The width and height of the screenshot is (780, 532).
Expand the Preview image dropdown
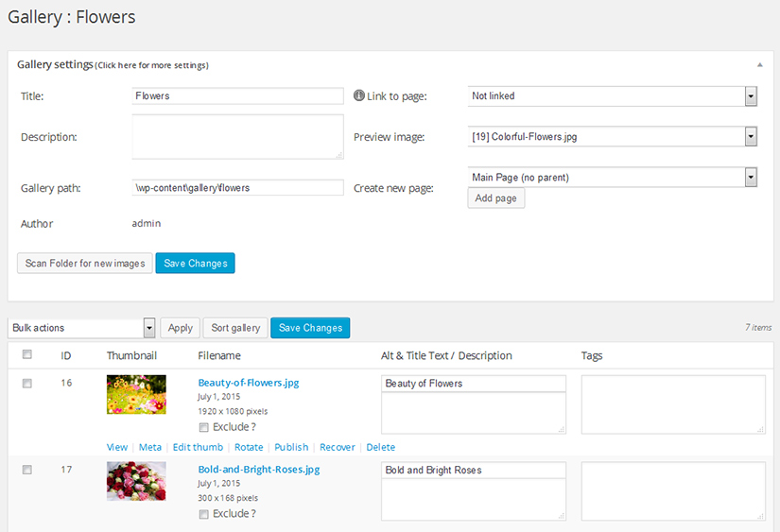(x=613, y=137)
